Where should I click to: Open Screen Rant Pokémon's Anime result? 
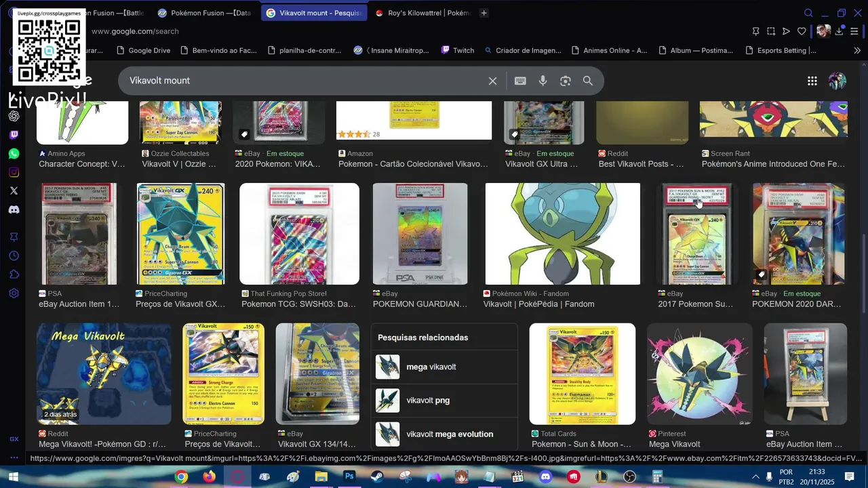point(773,164)
